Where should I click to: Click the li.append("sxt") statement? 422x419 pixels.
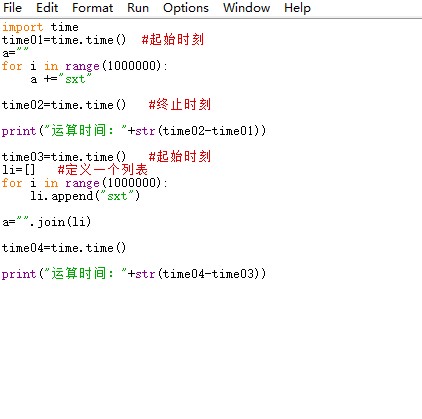85,196
